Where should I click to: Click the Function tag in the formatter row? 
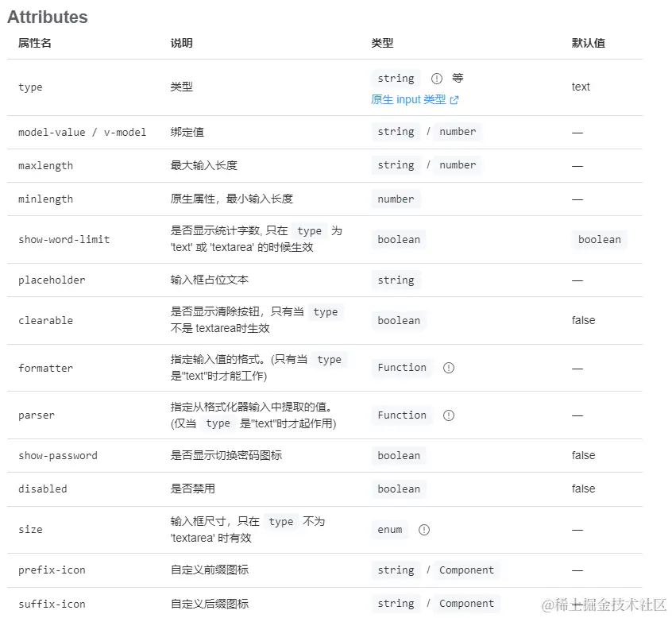point(402,368)
